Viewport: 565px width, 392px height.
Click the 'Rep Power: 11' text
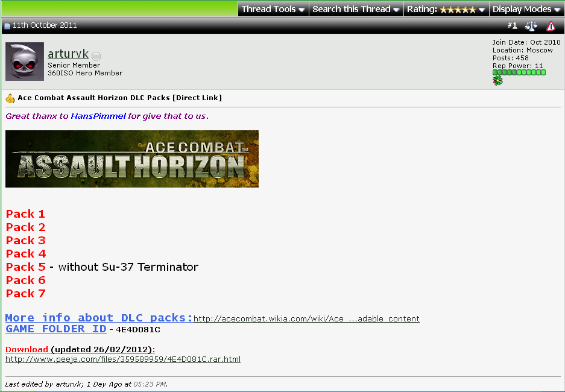coord(517,66)
